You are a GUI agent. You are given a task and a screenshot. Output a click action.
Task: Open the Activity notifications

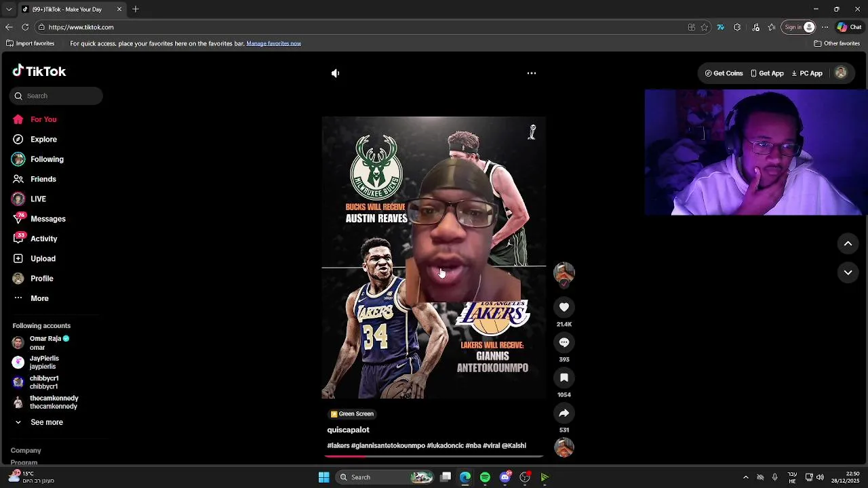click(34, 239)
